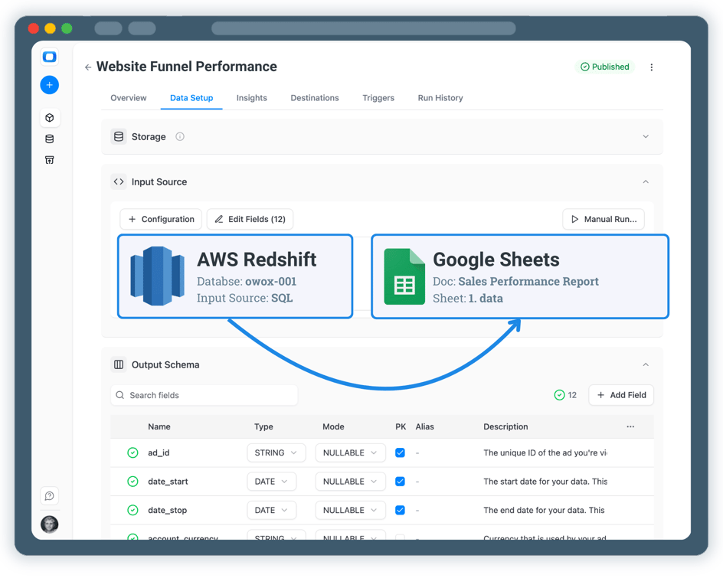
Task: Open the three-dot menu next to Published
Action: 652,67
